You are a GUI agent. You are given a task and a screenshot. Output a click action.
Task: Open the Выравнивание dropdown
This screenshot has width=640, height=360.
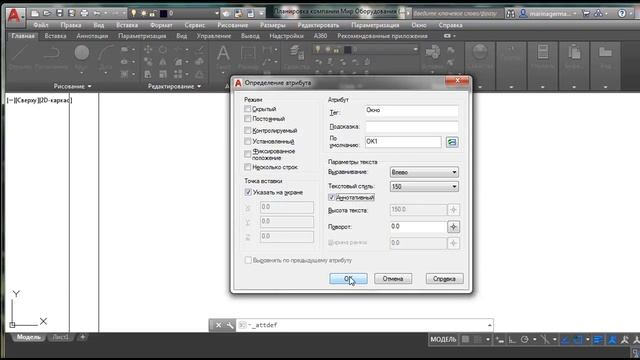click(424, 172)
